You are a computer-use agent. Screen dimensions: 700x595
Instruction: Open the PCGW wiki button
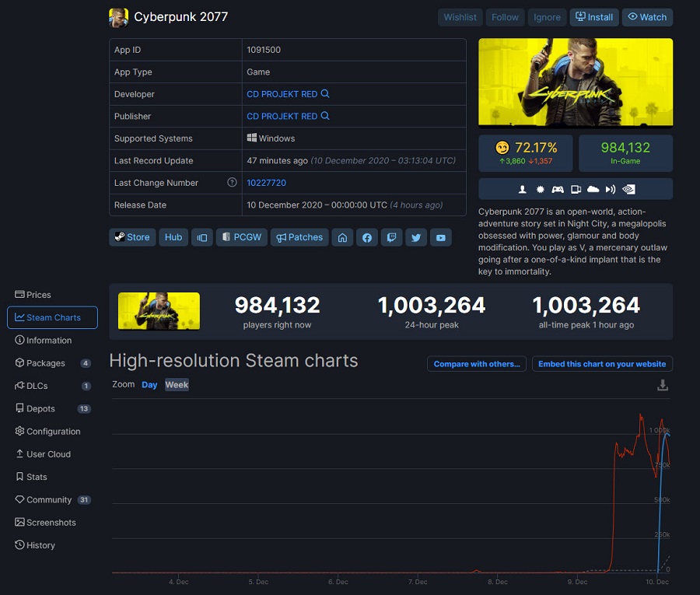(242, 237)
